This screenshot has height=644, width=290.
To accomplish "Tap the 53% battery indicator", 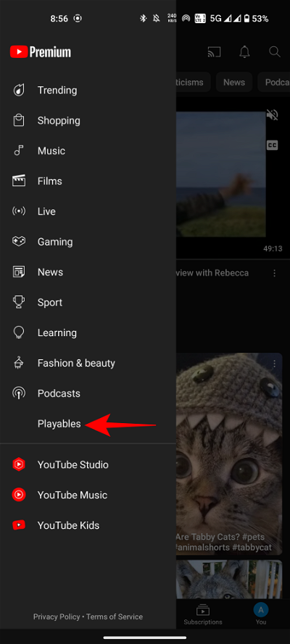I will click(257, 19).
